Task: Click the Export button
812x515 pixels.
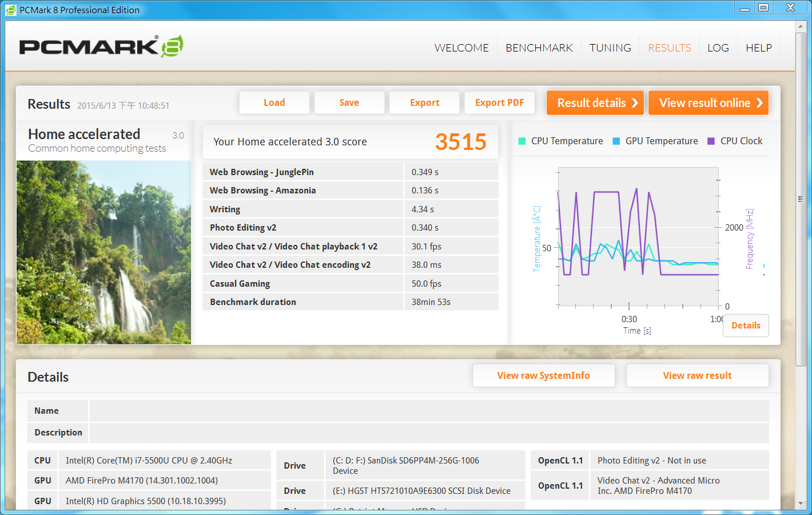Action: (x=425, y=103)
